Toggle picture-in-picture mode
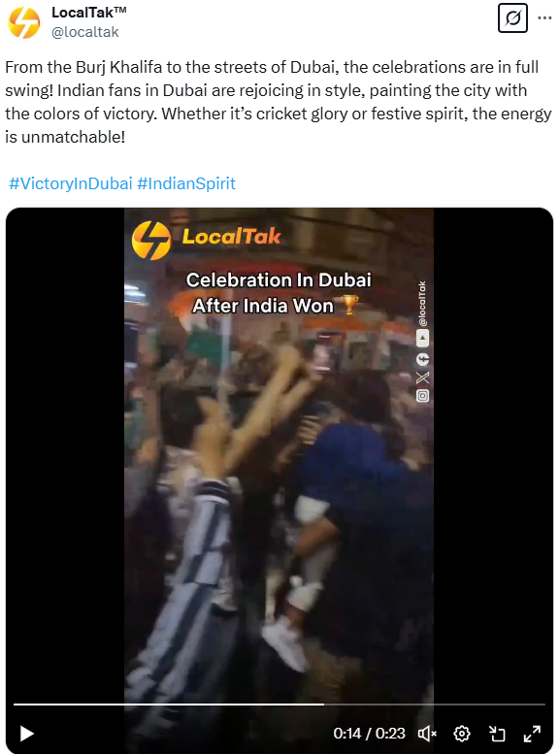 [497, 734]
